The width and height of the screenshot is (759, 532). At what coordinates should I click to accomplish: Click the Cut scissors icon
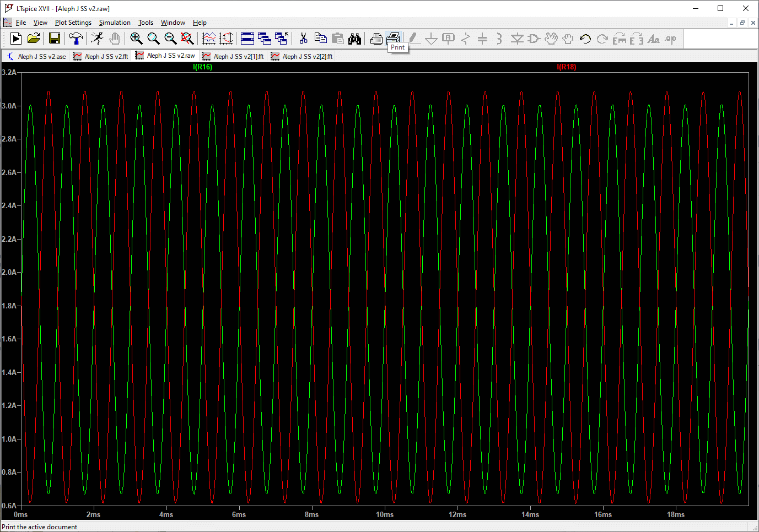click(303, 39)
